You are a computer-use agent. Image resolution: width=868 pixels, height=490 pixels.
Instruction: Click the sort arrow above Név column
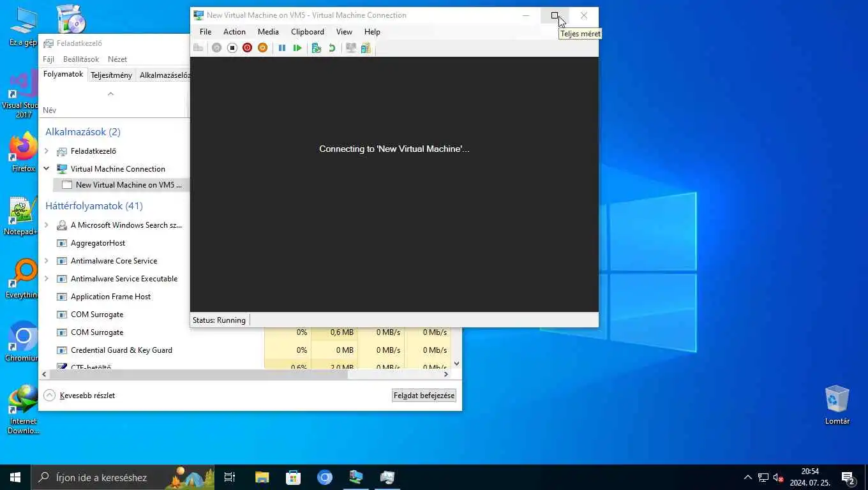pos(110,94)
